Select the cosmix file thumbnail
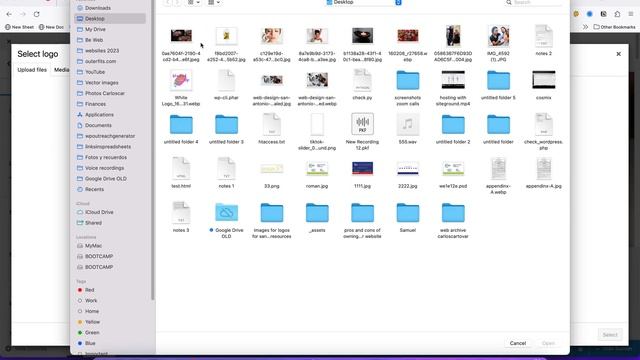 click(x=544, y=80)
